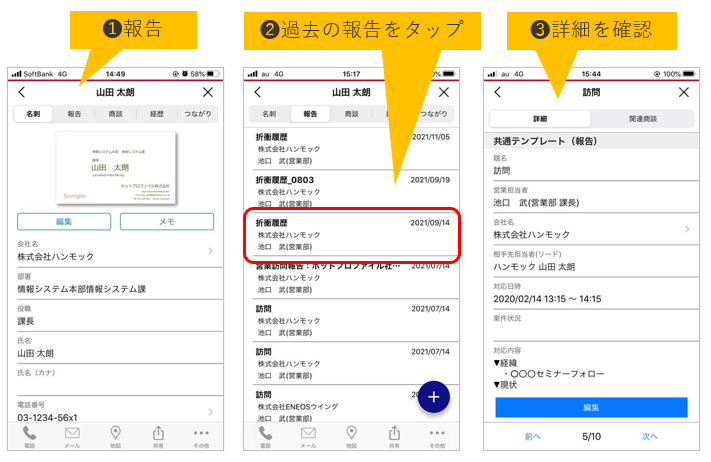Tap the mail icon in first screen
The height and width of the screenshot is (462, 711).
72,436
